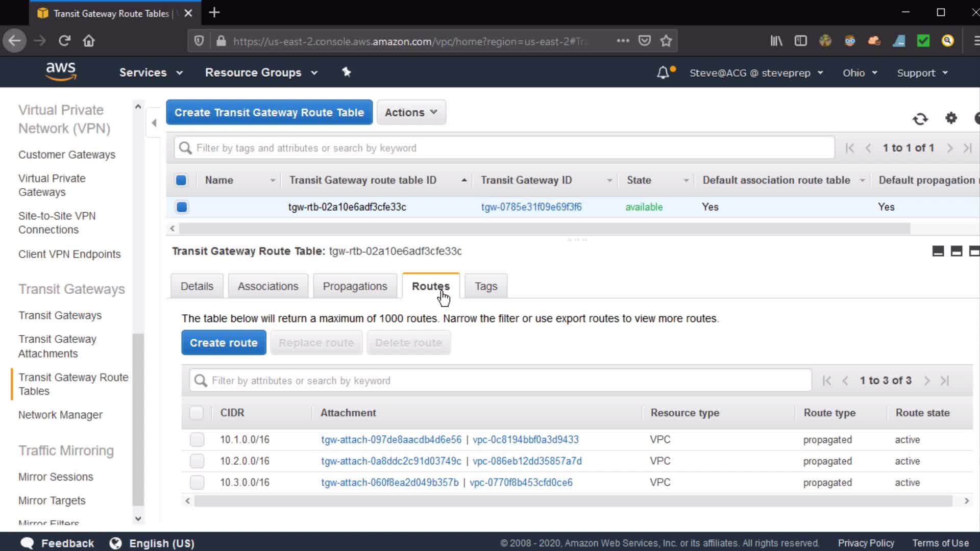Click the AWS logo home icon
Viewport: 980px width, 551px height.
tap(61, 71)
